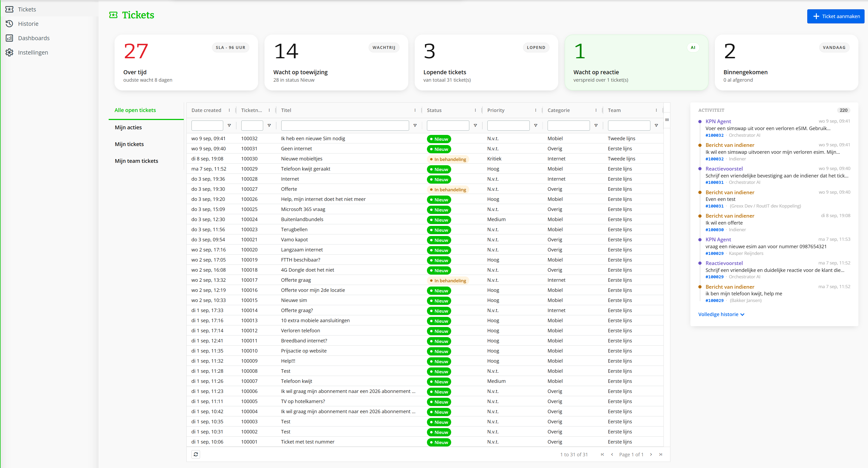Open the columns tool panel side button
The height and width of the screenshot is (468, 868).
[x=667, y=120]
